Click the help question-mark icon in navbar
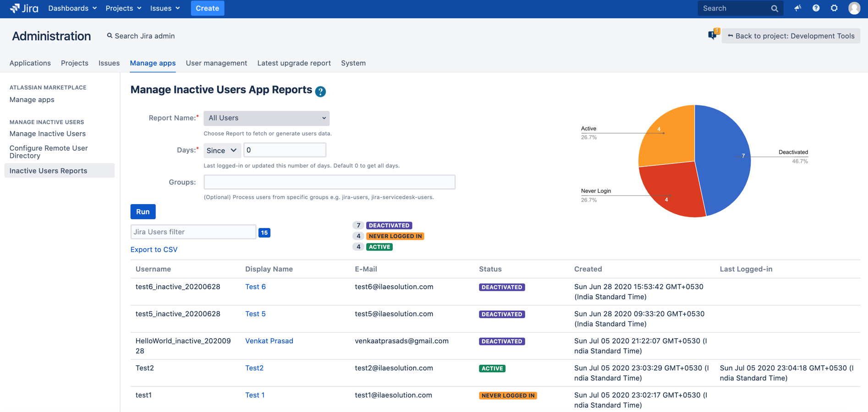The width and height of the screenshot is (868, 412). 816,8
